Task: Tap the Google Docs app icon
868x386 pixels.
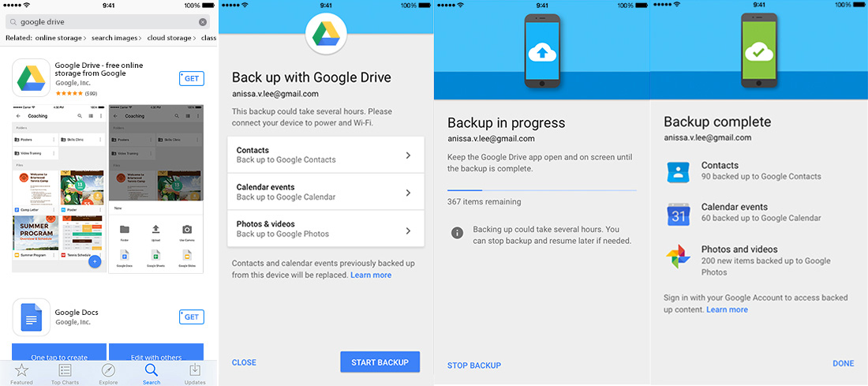Action: click(32, 317)
